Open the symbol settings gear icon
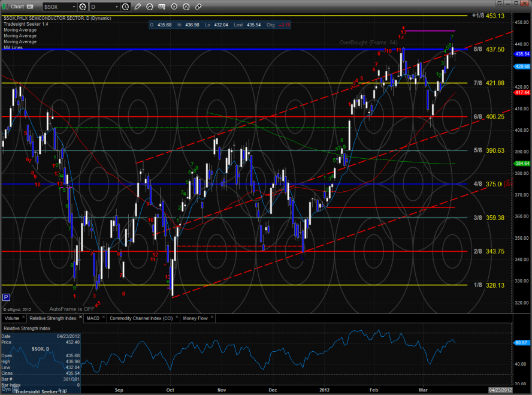 tap(83, 7)
